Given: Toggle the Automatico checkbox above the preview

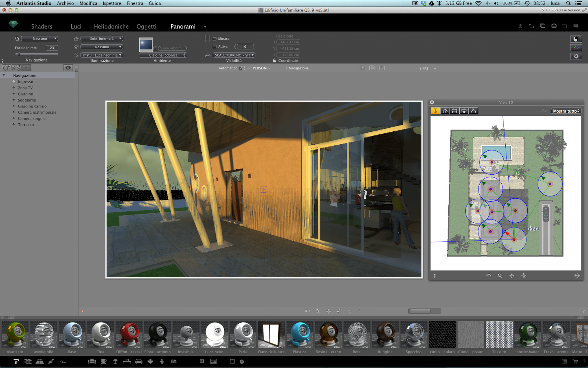Looking at the screenshot, I should click(241, 68).
